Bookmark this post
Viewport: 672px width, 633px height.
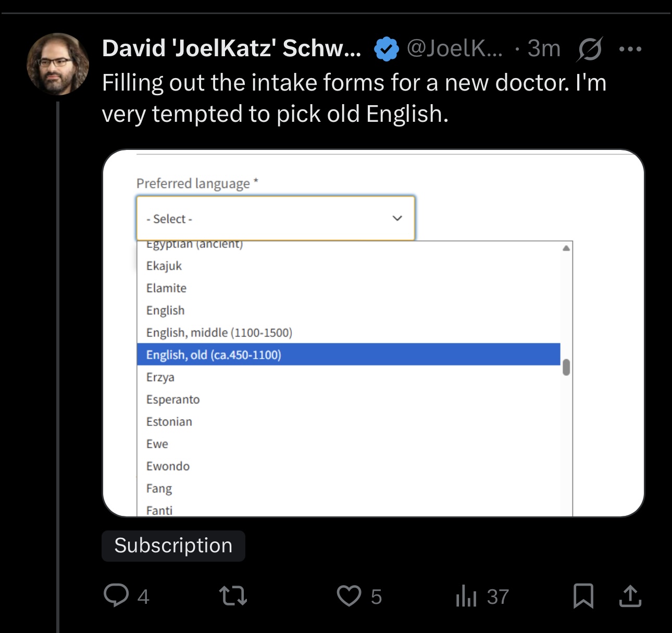point(583,596)
